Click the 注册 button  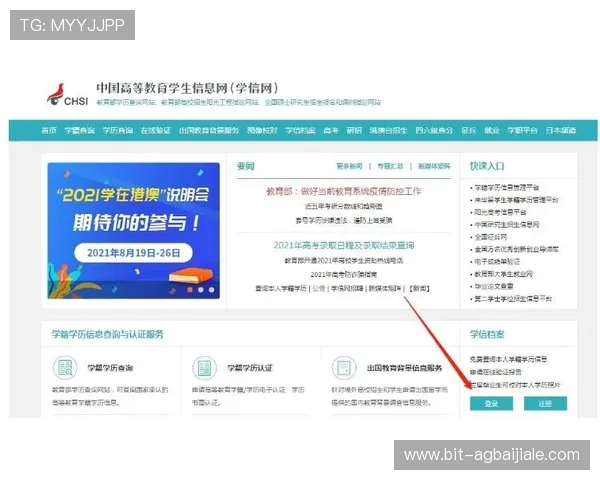point(545,403)
